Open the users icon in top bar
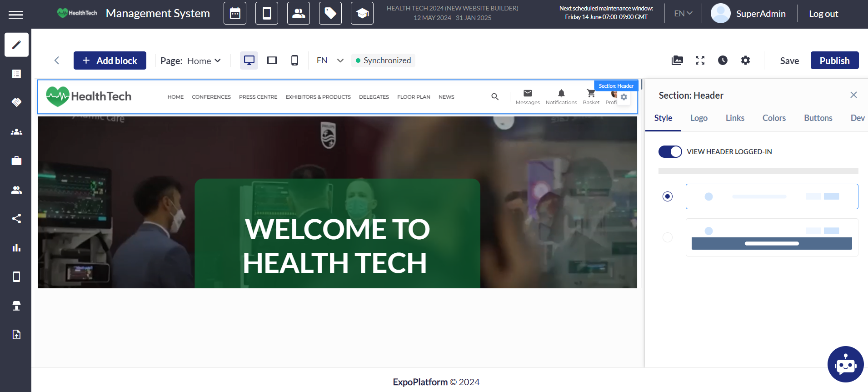 tap(299, 13)
